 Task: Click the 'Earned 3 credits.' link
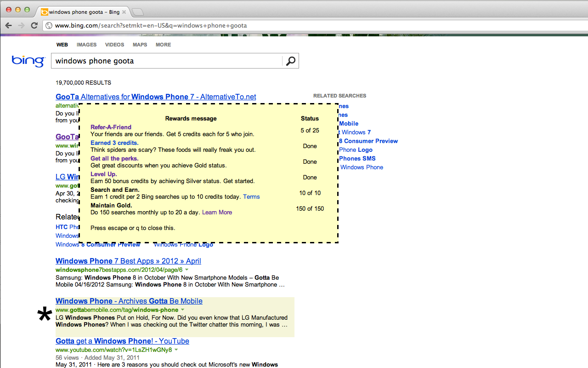coord(114,143)
